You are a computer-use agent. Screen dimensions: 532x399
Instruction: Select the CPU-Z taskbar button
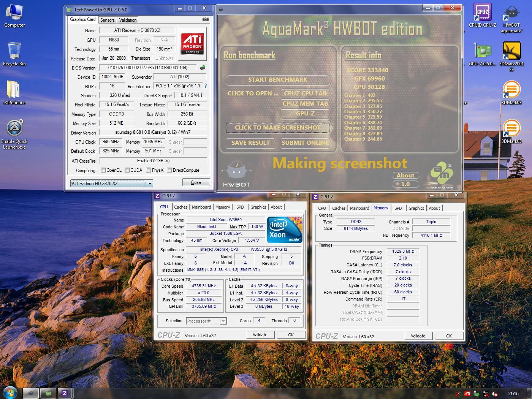click(x=65, y=393)
